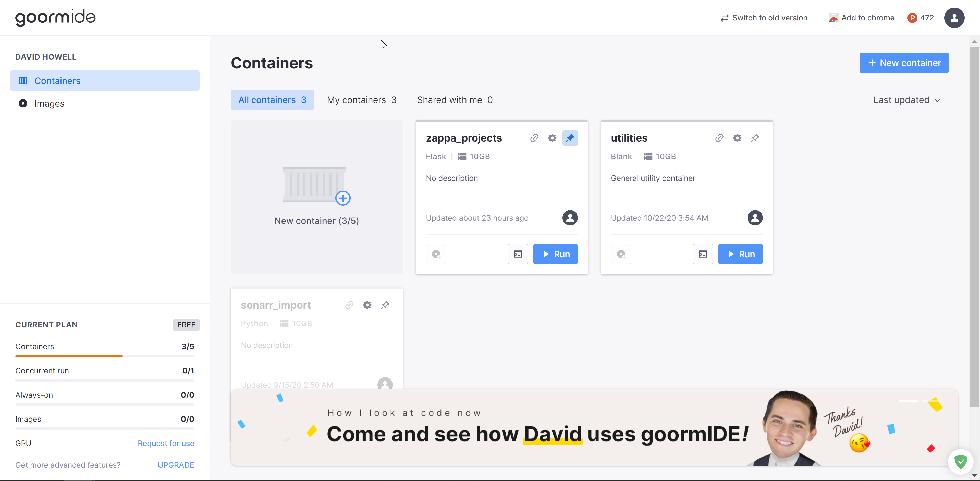Click user profile avatar in header

(954, 18)
